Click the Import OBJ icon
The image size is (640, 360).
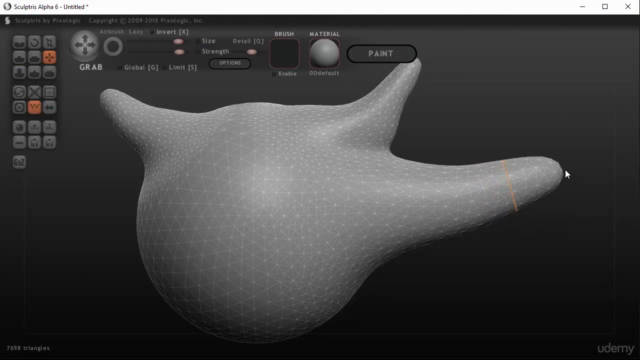click(34, 127)
